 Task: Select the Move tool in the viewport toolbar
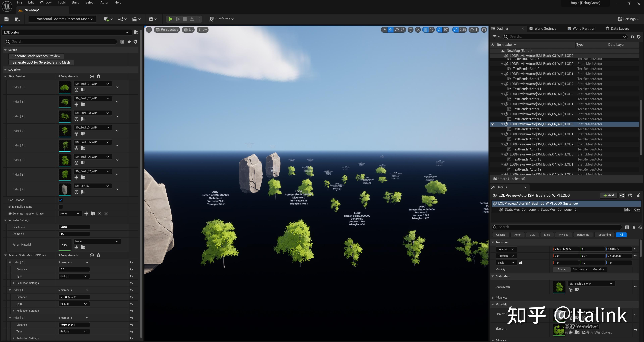(x=390, y=30)
